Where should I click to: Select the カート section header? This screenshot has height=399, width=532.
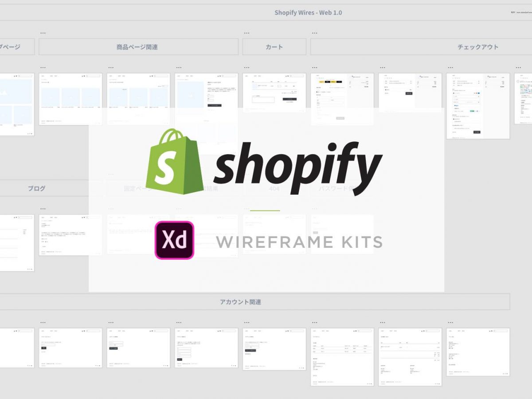click(x=274, y=47)
